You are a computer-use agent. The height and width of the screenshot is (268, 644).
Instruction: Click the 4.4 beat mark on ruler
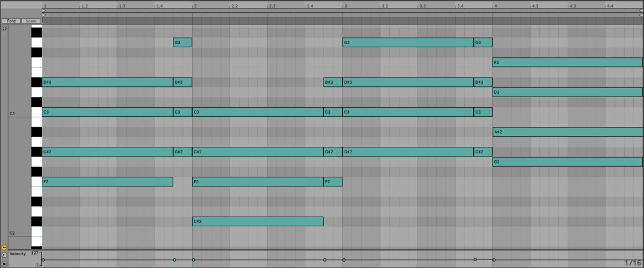click(610, 5)
